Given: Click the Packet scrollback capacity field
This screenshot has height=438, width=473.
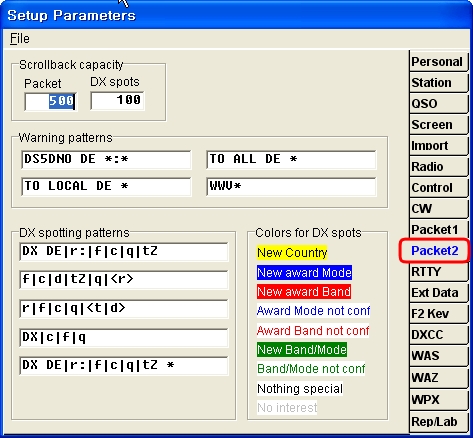Looking at the screenshot, I should 51,101.
